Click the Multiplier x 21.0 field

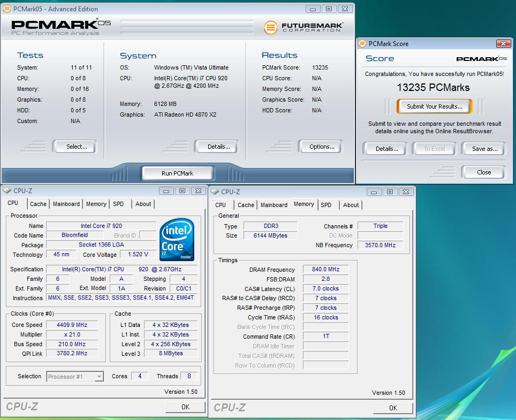pyautogui.click(x=72, y=334)
